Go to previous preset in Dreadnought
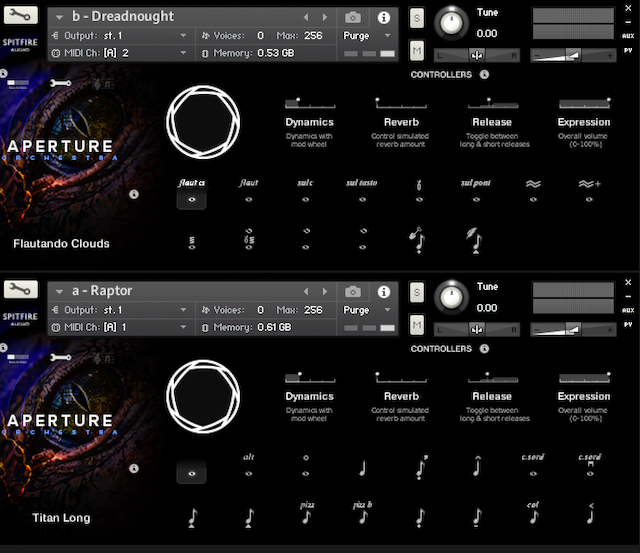Image resolution: width=640 pixels, height=553 pixels. tap(306, 17)
